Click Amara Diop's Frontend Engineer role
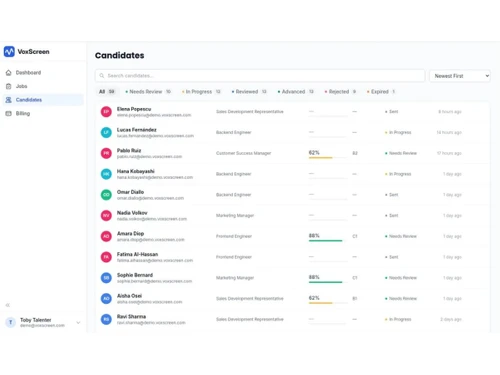500x375 pixels. (x=234, y=236)
